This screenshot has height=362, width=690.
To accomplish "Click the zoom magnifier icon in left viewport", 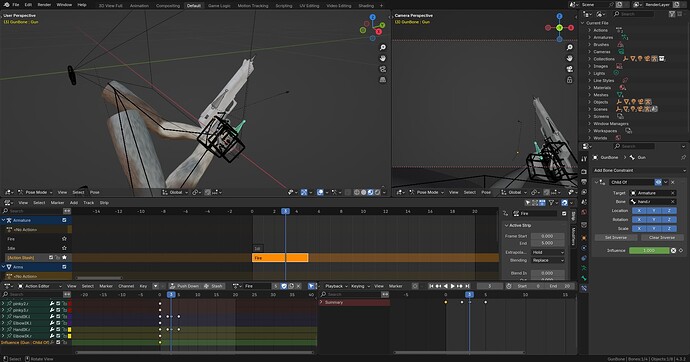I will pyautogui.click(x=383, y=48).
